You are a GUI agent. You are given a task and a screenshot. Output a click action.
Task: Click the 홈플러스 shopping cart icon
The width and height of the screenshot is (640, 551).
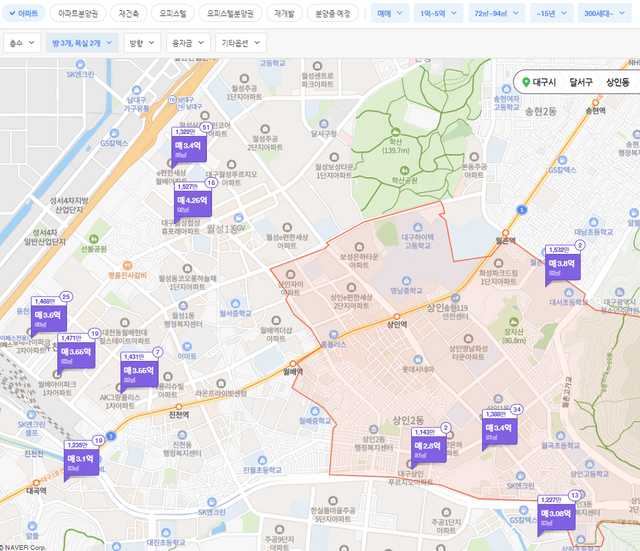click(x=334, y=335)
